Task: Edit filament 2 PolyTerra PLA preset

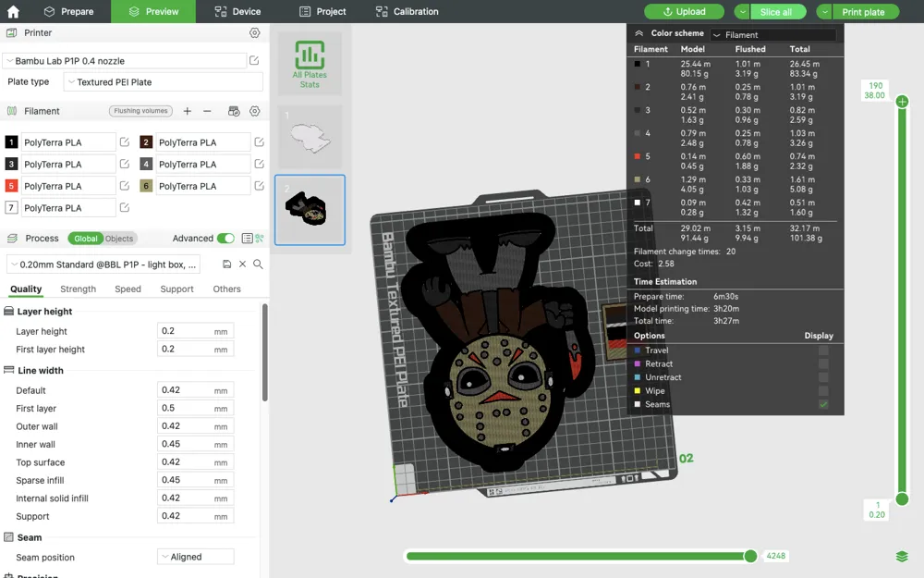Action: (x=260, y=142)
